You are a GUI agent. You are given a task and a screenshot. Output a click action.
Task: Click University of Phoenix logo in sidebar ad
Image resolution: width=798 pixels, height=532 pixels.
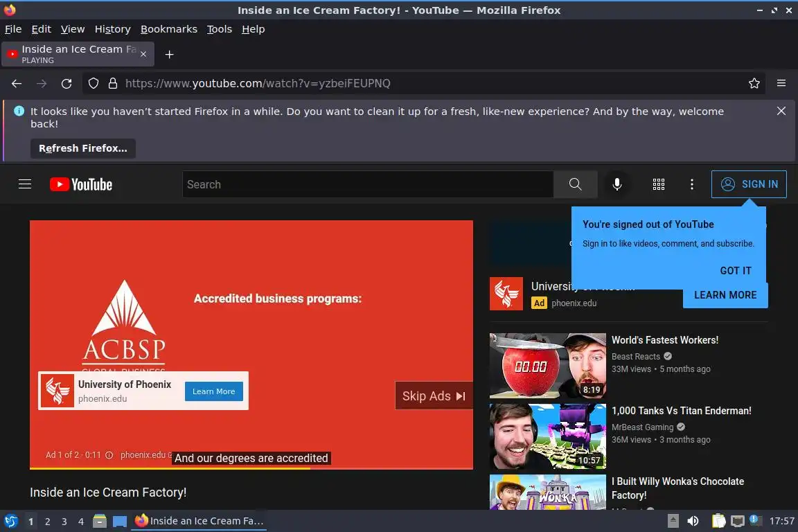[x=506, y=294]
